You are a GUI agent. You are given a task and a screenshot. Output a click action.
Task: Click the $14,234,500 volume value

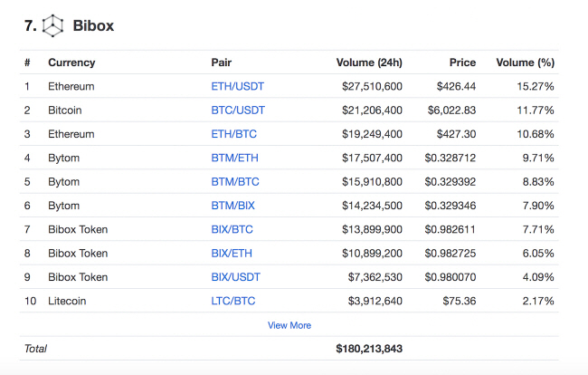[x=372, y=206]
